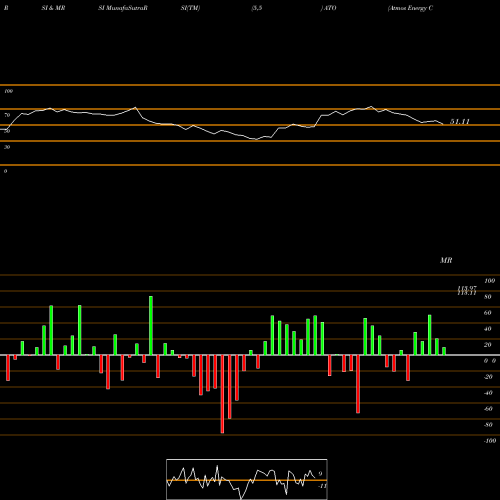Viewport: 500px width, 500px height.
Task: Click the 113.97 price label
Action: coord(467,288)
